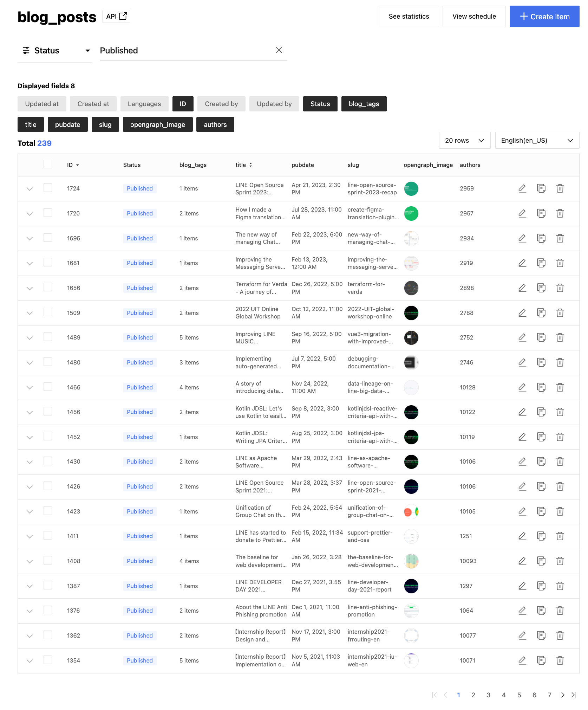Edit row 1423 with pencil icon
Image resolution: width=588 pixels, height=710 pixels.
click(x=522, y=511)
